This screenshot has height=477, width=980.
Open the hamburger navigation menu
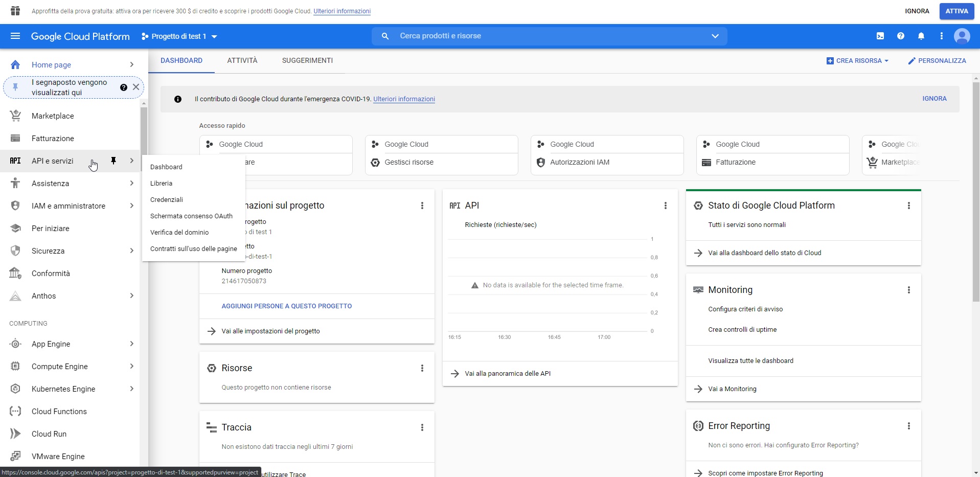point(15,36)
